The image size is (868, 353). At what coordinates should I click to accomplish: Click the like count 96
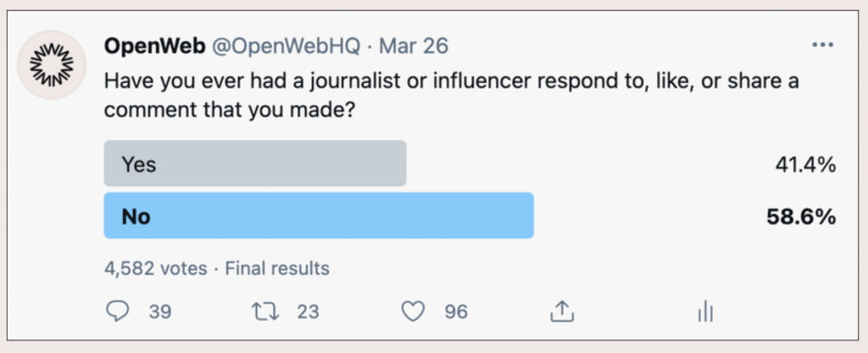coord(456,312)
